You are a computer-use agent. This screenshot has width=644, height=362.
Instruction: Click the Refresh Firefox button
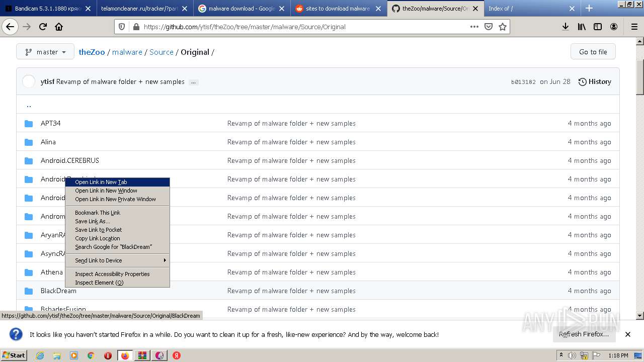tap(584, 334)
